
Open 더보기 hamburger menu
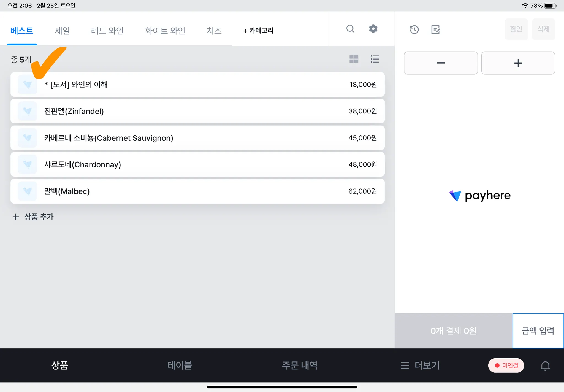click(420, 365)
